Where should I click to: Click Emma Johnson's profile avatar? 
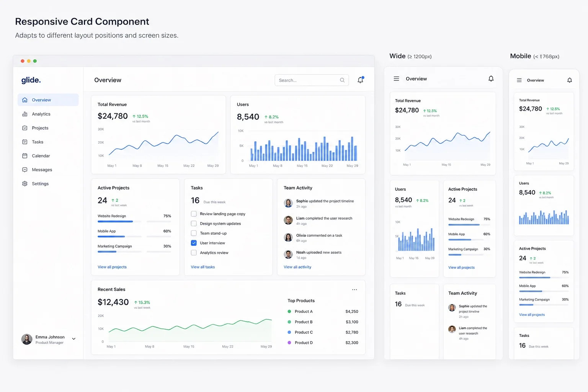[x=27, y=339]
